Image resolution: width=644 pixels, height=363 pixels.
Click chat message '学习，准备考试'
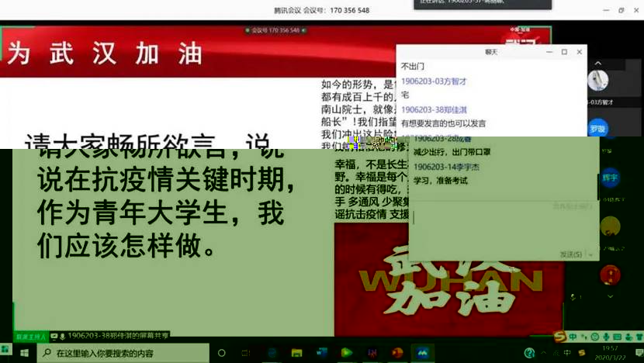tap(440, 181)
